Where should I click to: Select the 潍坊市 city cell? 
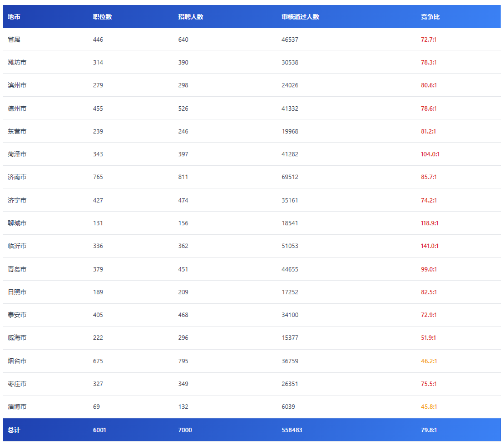pos(17,62)
